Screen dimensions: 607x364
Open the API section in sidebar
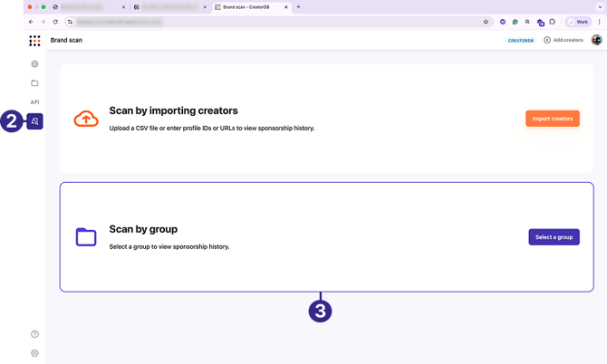(34, 102)
